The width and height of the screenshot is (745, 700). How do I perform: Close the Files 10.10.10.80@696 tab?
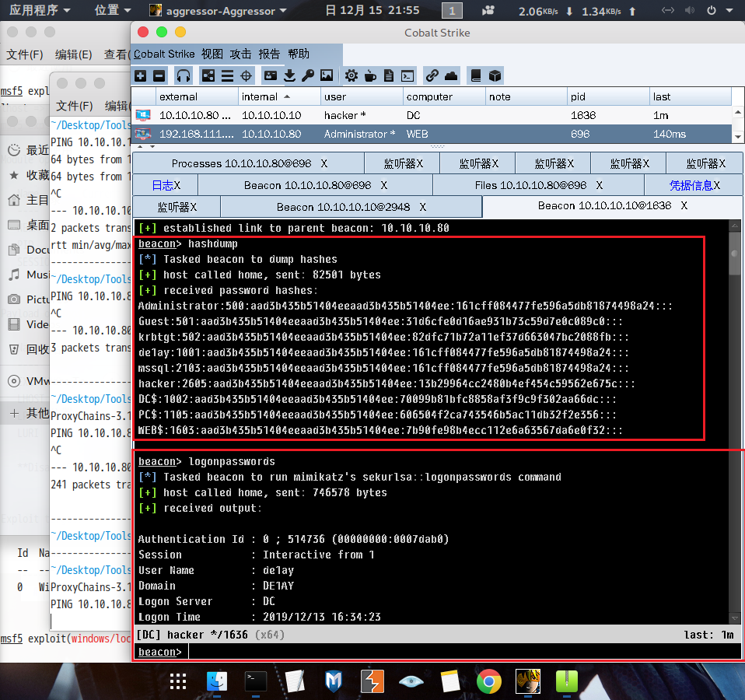tap(599, 185)
